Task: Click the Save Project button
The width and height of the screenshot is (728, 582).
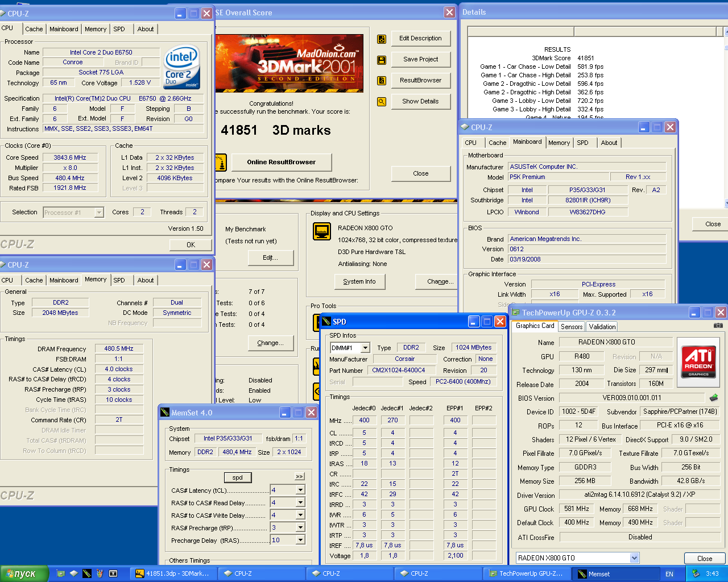Action: [420, 60]
